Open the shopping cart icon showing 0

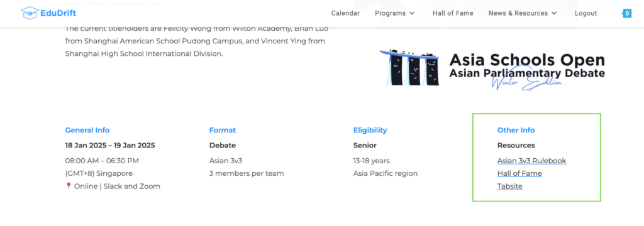click(627, 14)
